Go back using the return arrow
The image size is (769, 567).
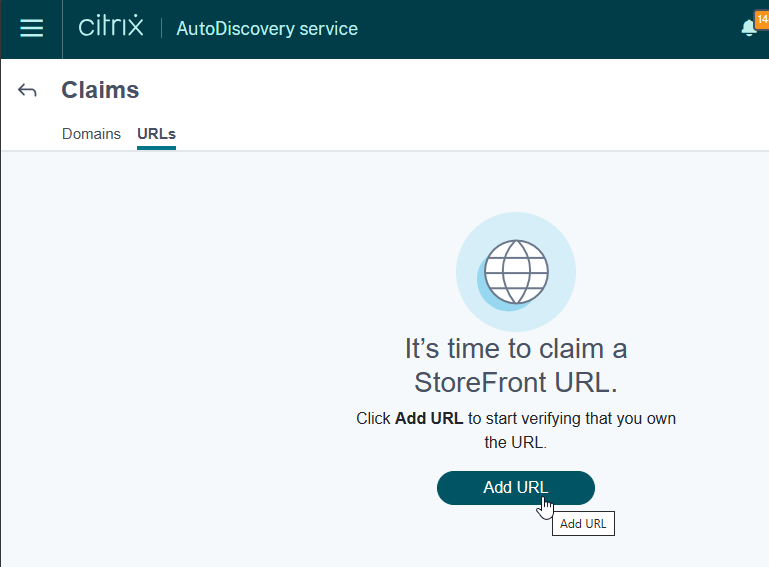pyautogui.click(x=27, y=90)
